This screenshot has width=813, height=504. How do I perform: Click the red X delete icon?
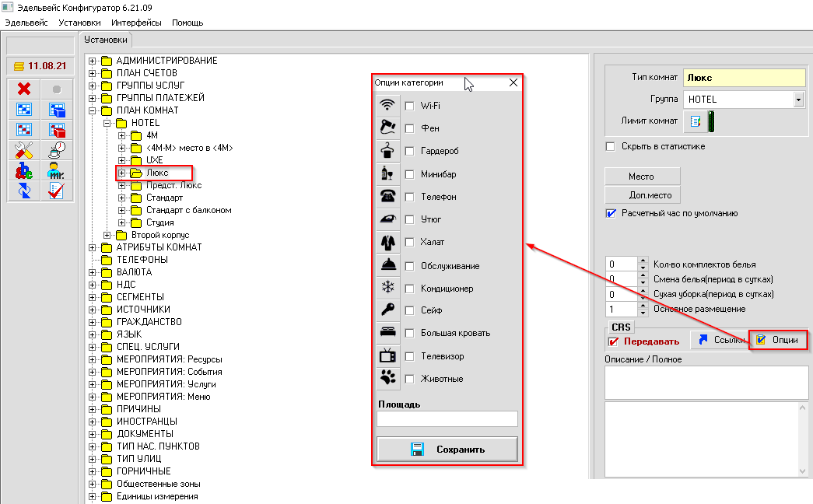point(24,89)
